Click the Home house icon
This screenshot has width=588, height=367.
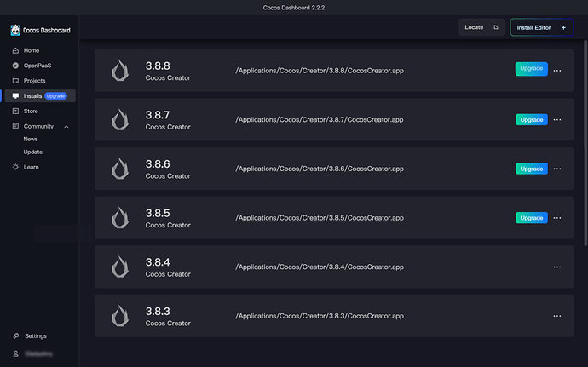[15, 50]
